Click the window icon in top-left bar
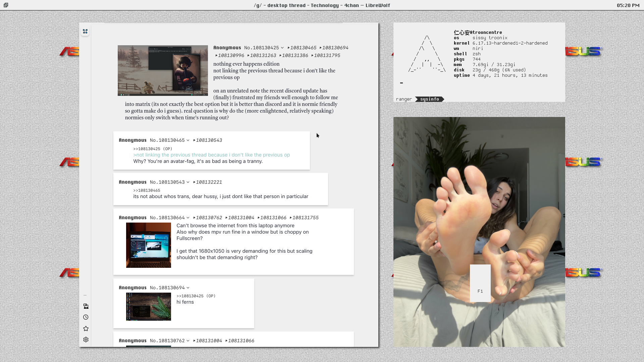 tap(6, 5)
